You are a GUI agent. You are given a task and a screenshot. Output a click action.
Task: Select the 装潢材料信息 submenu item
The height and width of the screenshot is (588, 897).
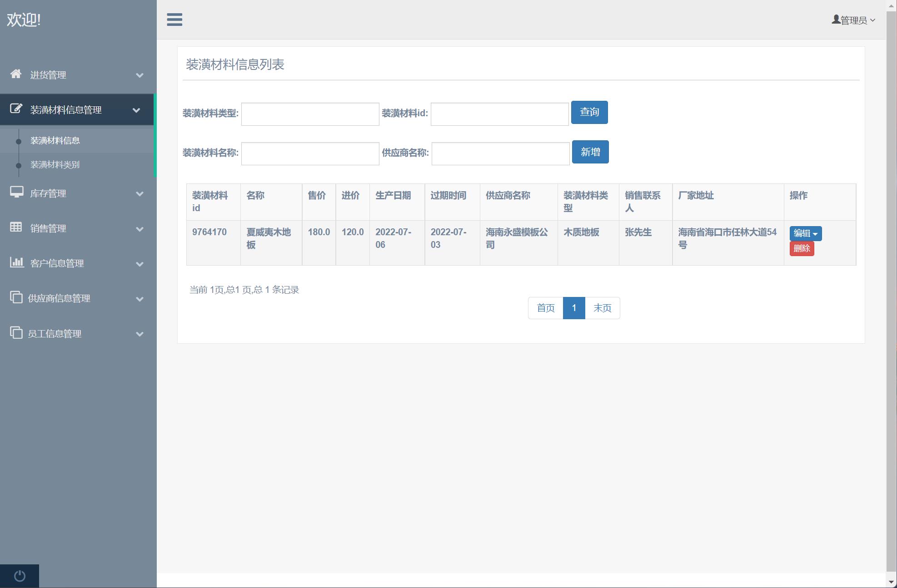click(55, 141)
